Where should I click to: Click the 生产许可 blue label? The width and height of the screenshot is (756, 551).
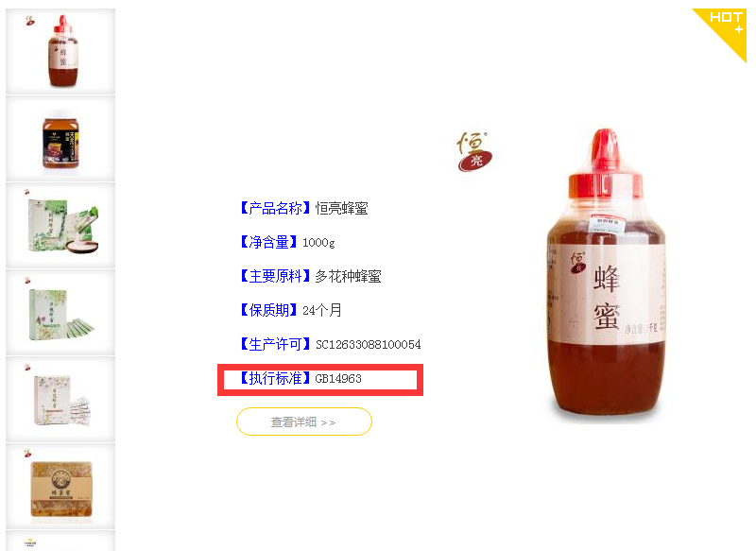(275, 344)
